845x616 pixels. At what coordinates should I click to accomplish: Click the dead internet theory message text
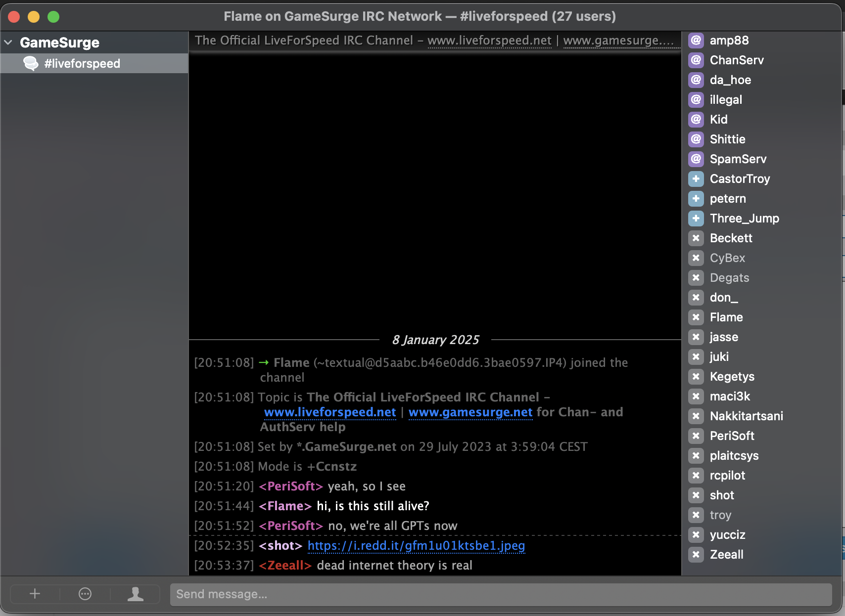394,565
